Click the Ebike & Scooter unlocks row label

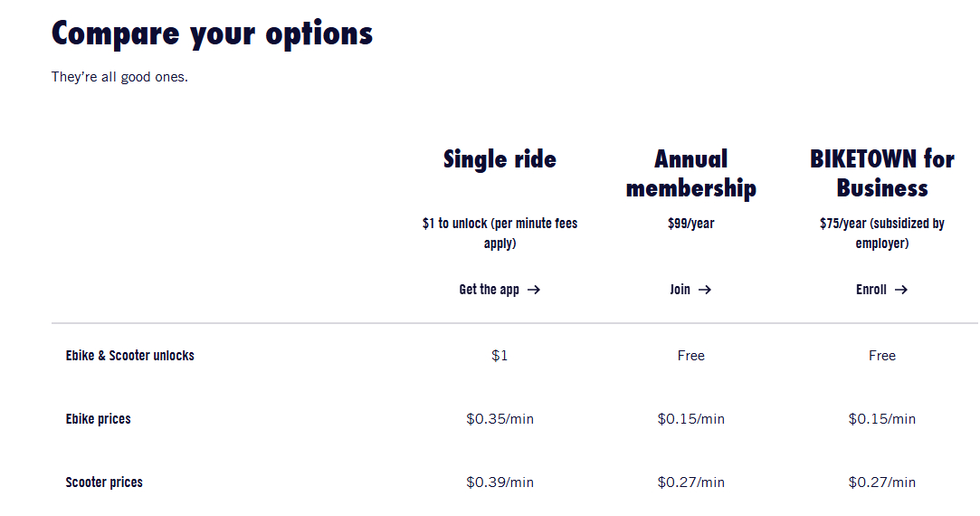(129, 356)
